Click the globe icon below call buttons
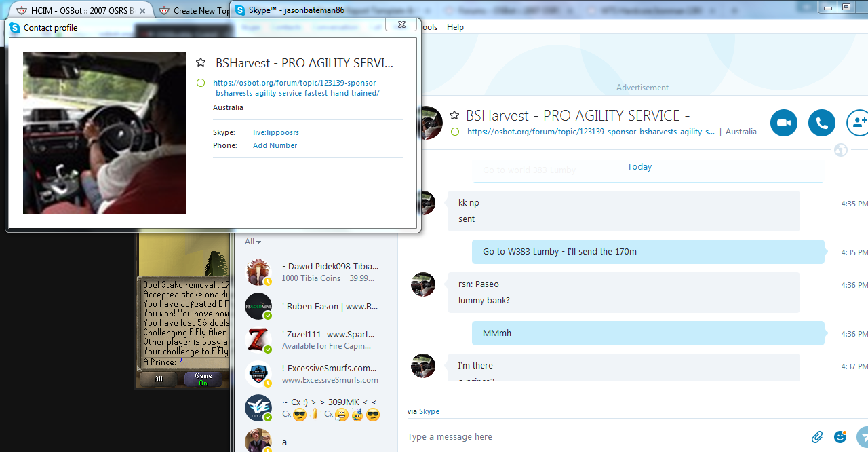This screenshot has height=452, width=868. coord(841,150)
